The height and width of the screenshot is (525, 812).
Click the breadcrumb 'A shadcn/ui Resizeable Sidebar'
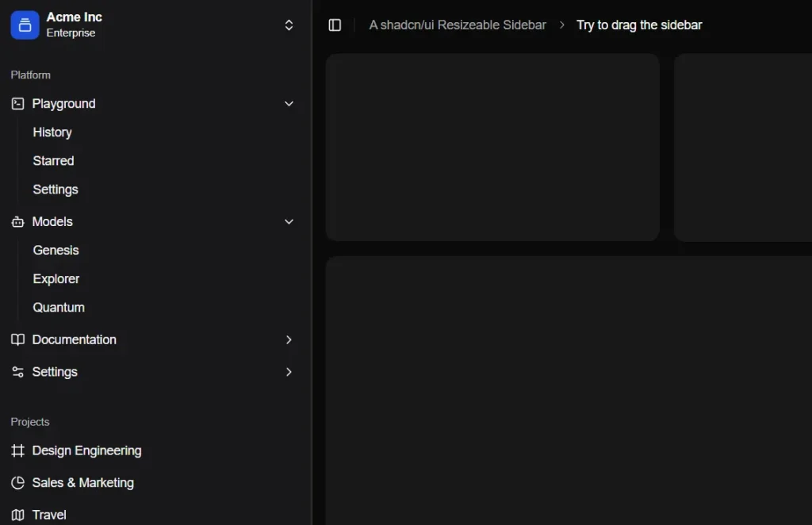point(458,25)
